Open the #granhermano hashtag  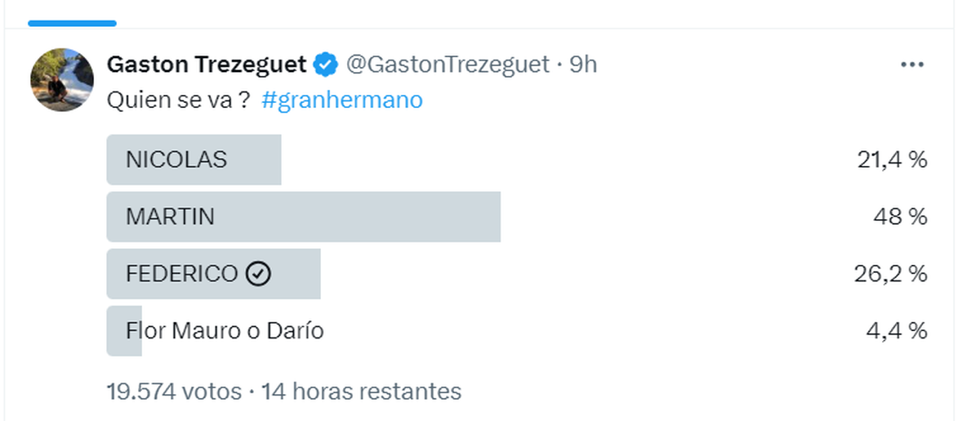pos(343,100)
